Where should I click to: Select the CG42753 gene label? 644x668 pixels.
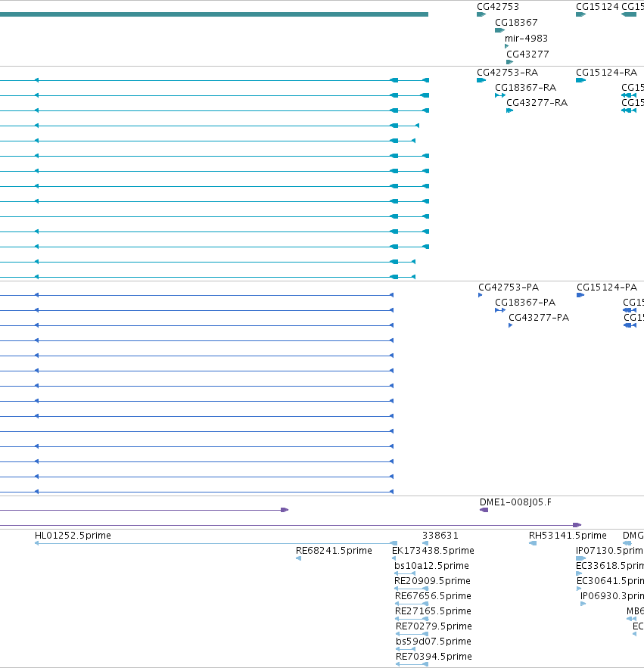click(498, 6)
